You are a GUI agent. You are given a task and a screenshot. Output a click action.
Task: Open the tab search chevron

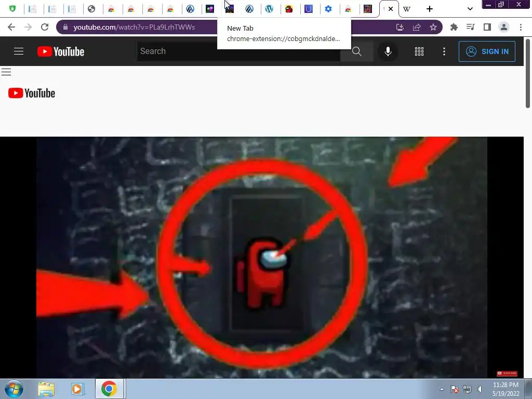pos(470,9)
